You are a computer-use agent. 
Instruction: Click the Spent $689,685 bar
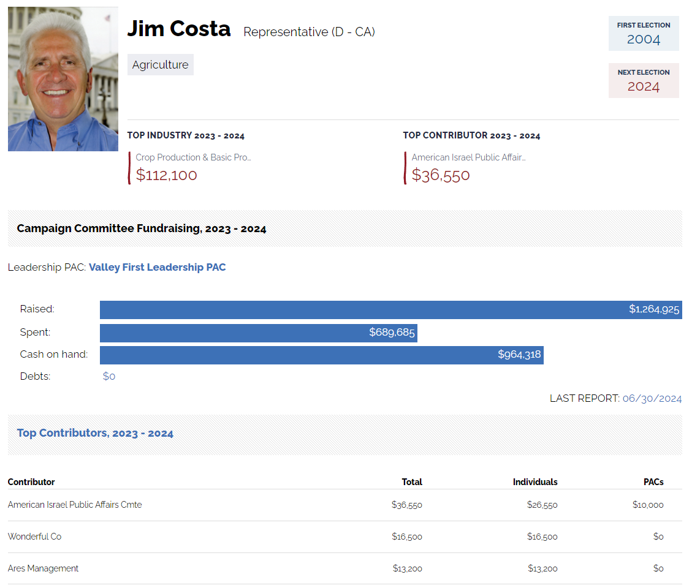pos(258,333)
